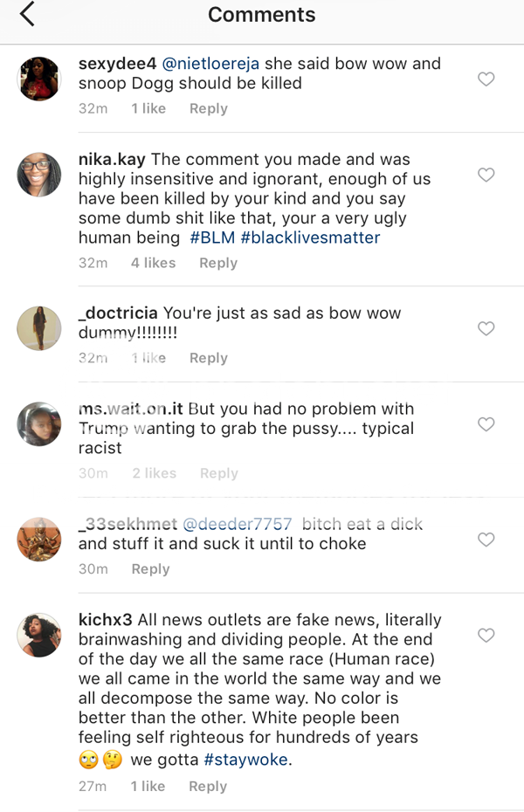Go back using the top-left arrow
Screen dimensions: 524x812
[x=27, y=15]
